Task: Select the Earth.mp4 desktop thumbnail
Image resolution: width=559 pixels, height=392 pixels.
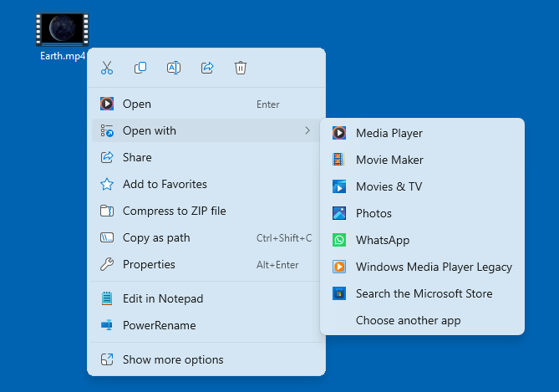Action: pos(63,29)
